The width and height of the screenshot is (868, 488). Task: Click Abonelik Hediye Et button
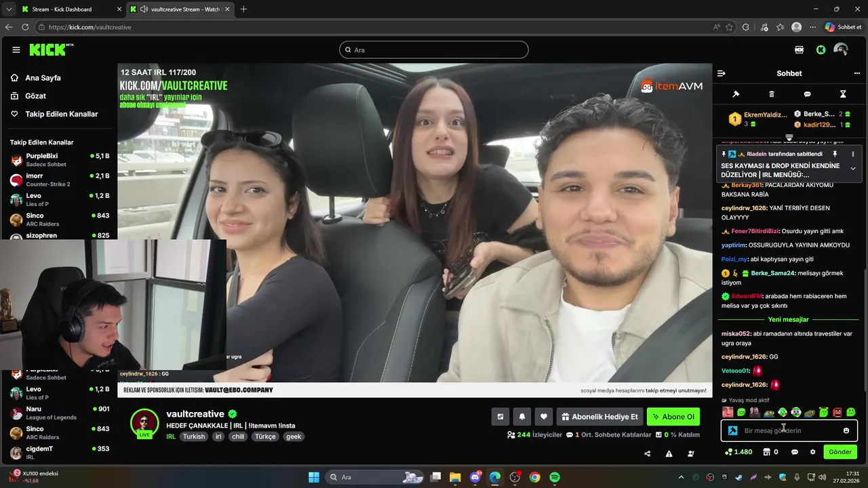pos(599,417)
